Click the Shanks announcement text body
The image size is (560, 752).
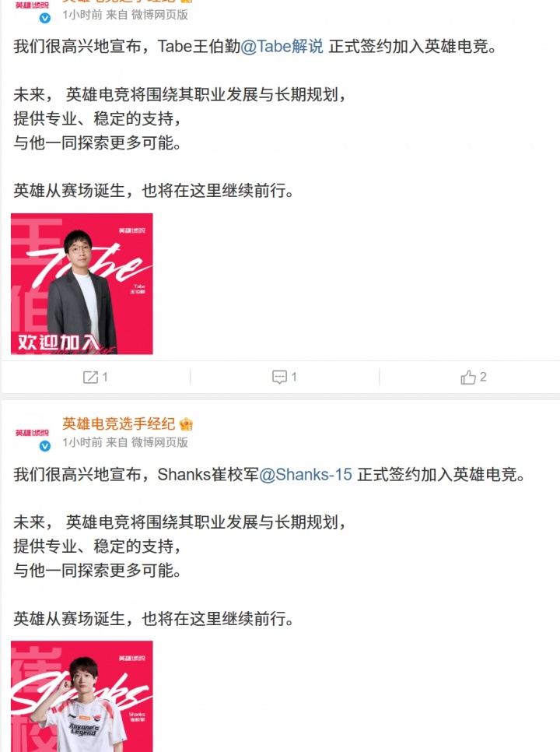[269, 546]
